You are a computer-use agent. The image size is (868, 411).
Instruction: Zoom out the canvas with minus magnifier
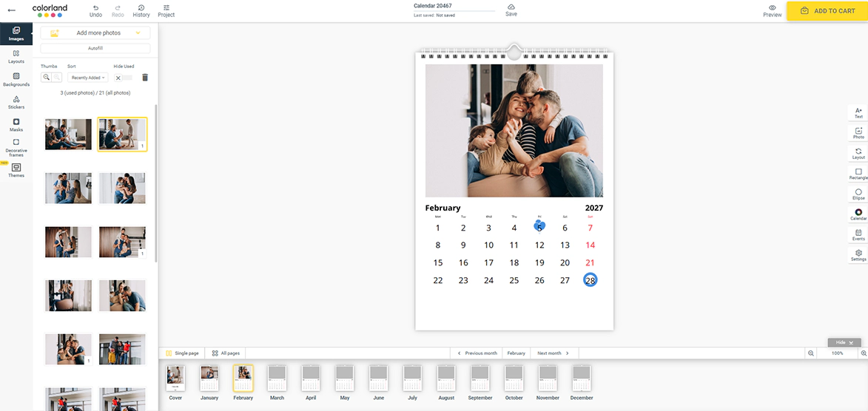pyautogui.click(x=811, y=353)
